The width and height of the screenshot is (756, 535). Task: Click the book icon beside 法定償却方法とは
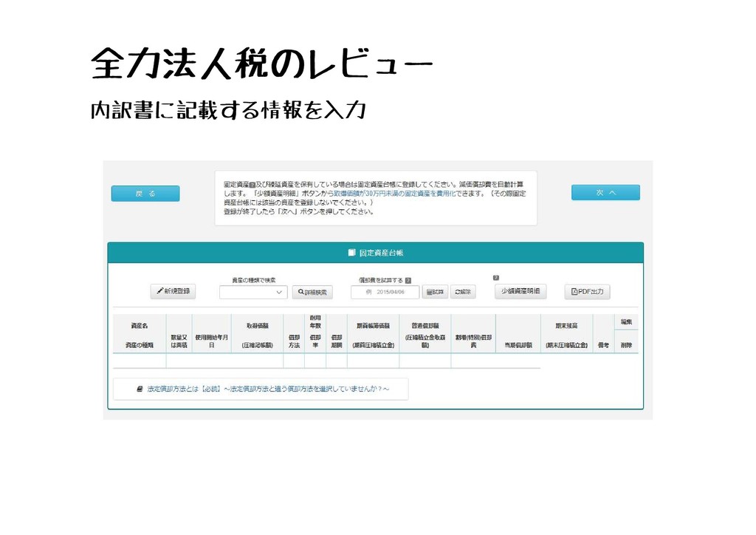coord(140,389)
